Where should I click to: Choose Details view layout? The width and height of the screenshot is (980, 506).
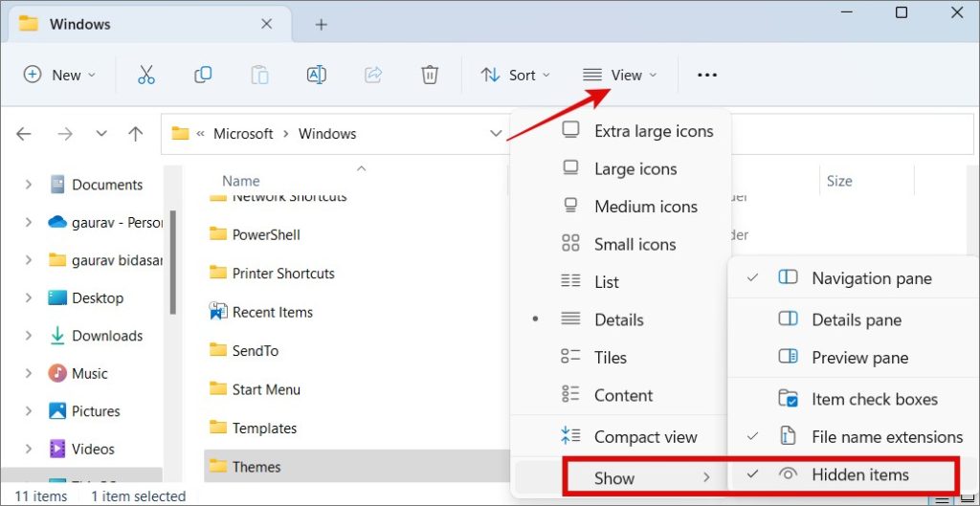coord(620,319)
